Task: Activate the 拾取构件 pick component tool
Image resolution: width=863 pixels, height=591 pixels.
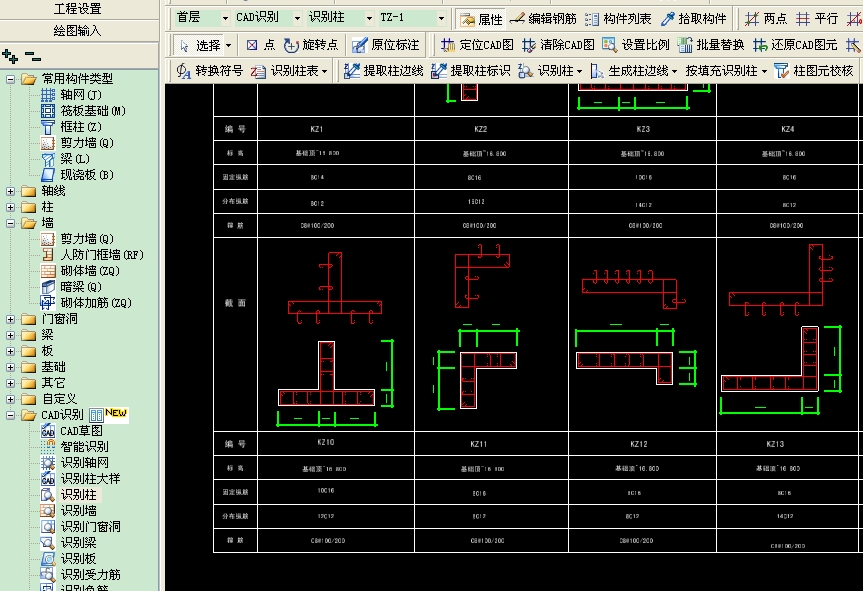Action: [x=693, y=19]
